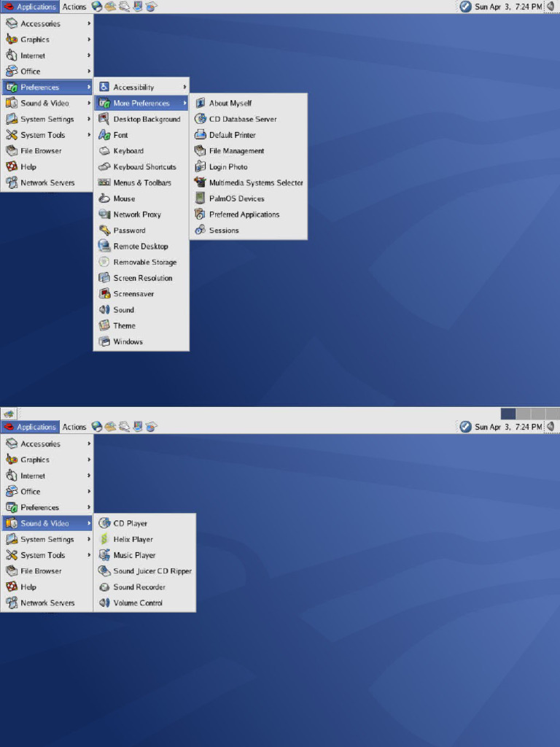The image size is (560, 747).
Task: Click the show desktop icon above Applications
Action: 9,414
